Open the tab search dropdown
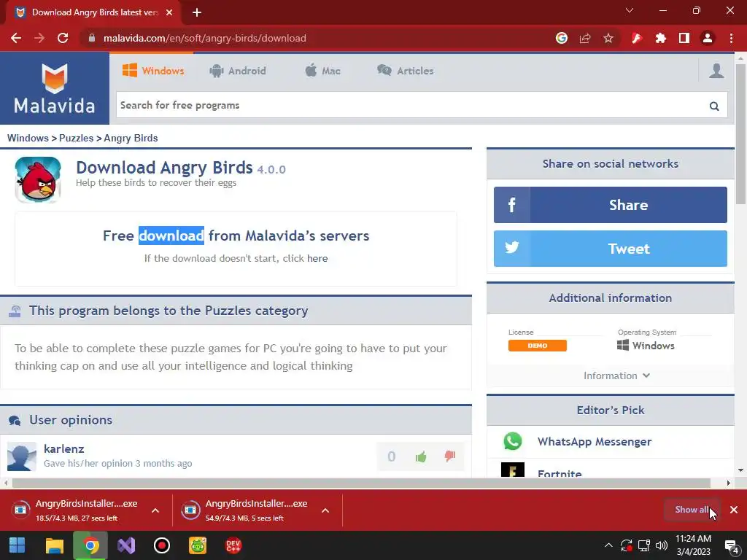The image size is (747, 560). 630,10
